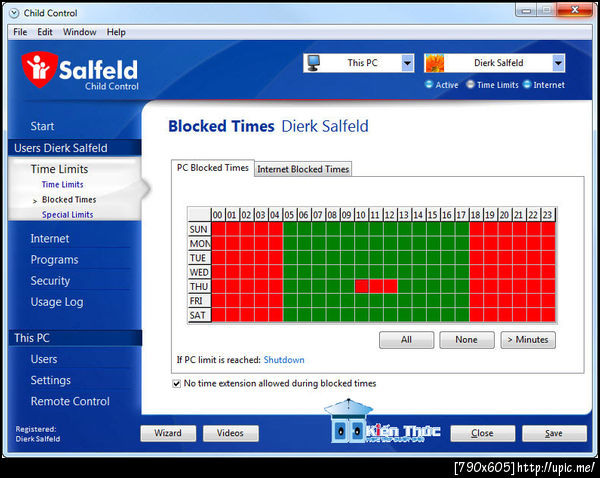Open the This PC dropdown arrow

[x=408, y=63]
